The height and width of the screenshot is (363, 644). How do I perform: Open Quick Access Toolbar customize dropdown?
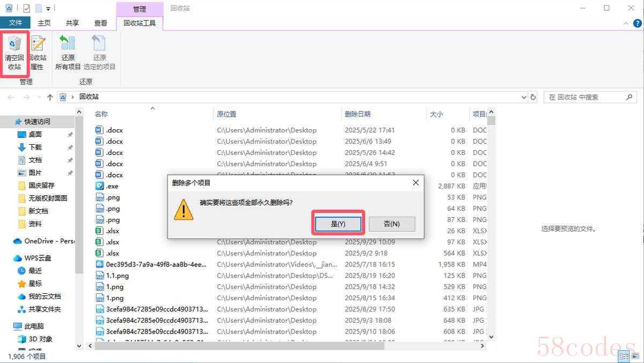(x=48, y=9)
